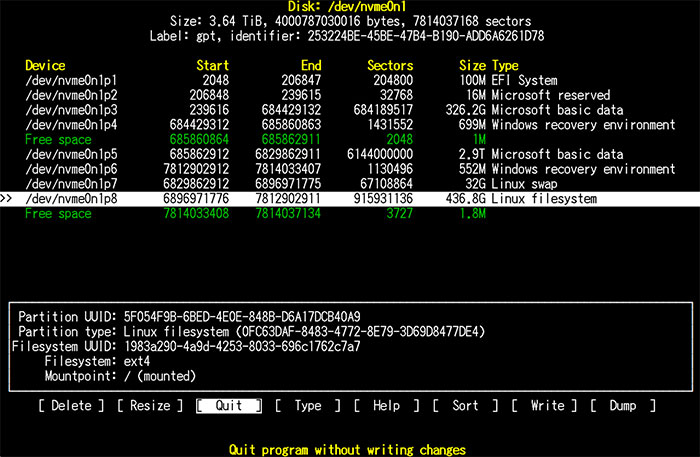Click the Filesystem UUID value 1983a290
Viewport: 700px width, 457px height.
click(242, 346)
